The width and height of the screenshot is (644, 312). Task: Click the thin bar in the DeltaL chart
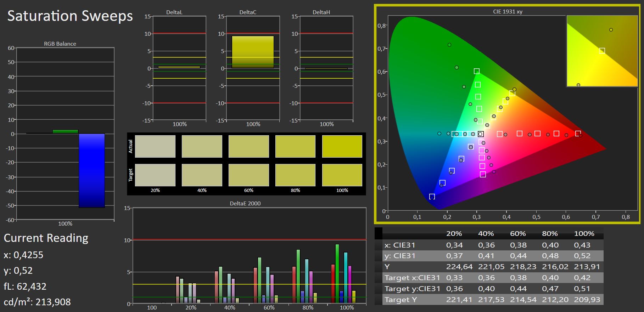[179, 67]
